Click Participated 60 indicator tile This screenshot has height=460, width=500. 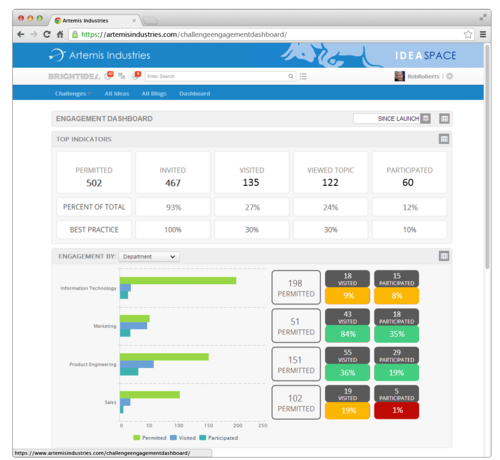coord(409,172)
